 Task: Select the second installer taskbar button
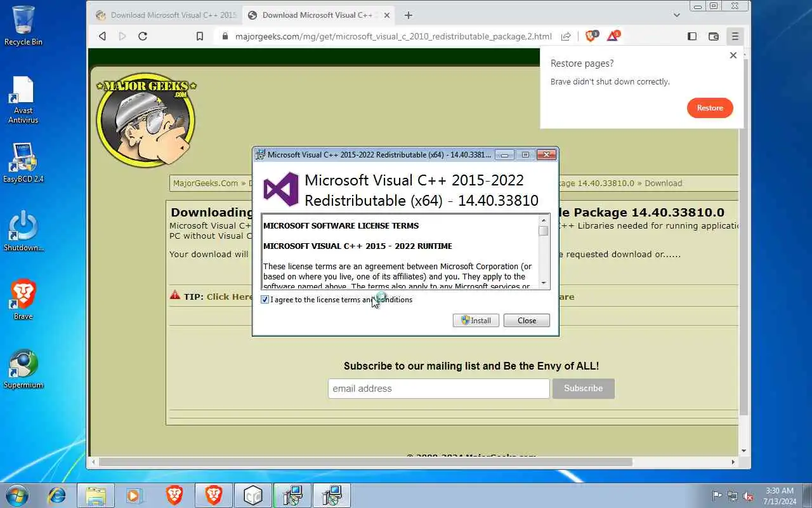332,495
